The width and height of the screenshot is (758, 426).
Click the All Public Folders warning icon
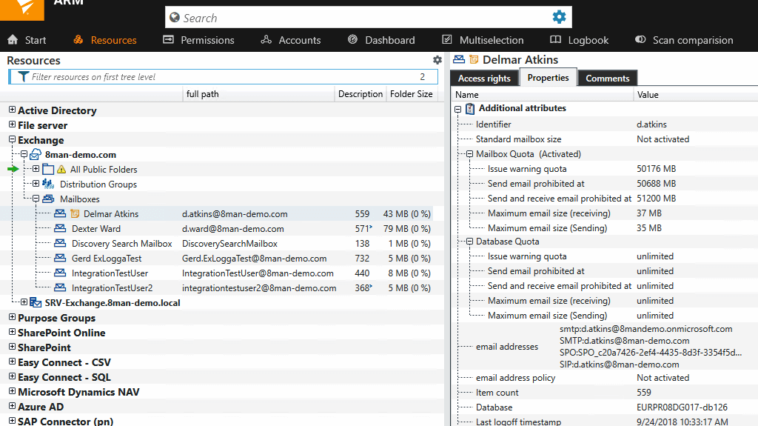coord(60,170)
